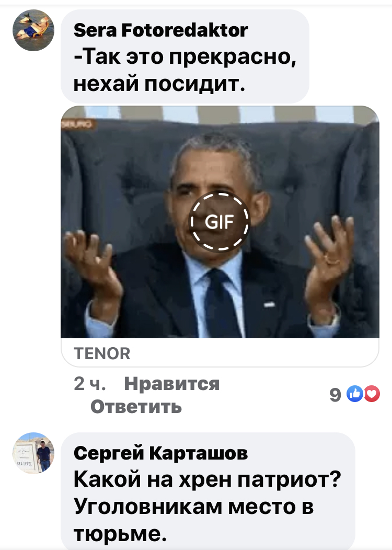Open the '2 ч.' comment timestamp

tap(89, 383)
